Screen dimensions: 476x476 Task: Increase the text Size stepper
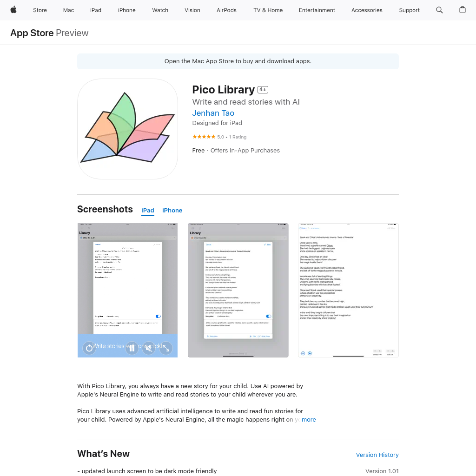pos(393,351)
